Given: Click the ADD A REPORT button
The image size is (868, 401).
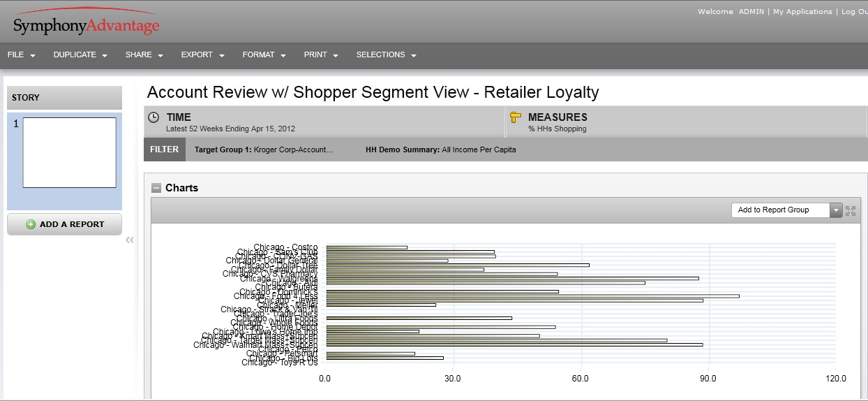Looking at the screenshot, I should click(64, 224).
